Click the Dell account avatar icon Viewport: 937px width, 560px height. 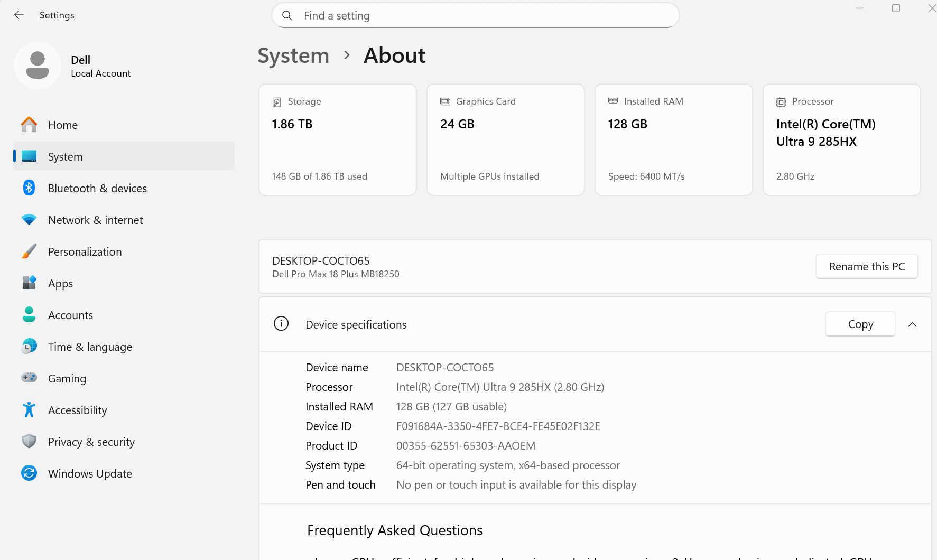(38, 66)
